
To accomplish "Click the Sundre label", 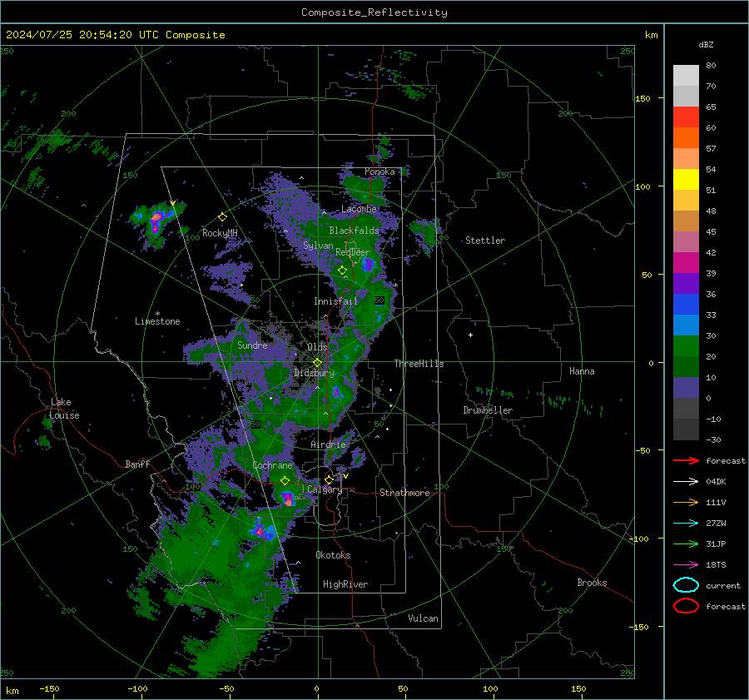I will pyautogui.click(x=252, y=345).
